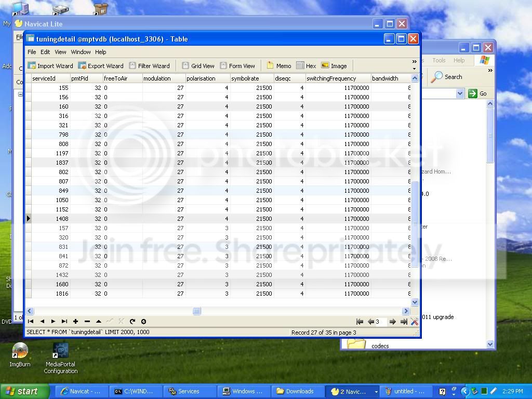The width and height of the screenshot is (532, 399).
Task: Click the table's scroll-right arrow
Action: coord(406,311)
